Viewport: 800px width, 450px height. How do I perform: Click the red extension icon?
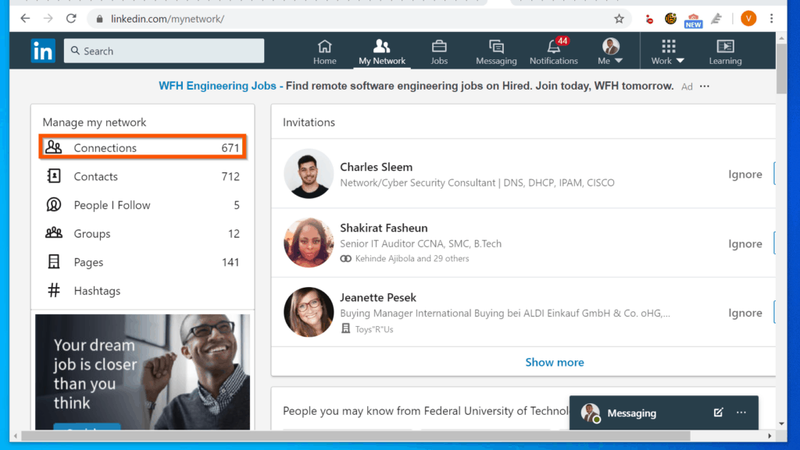649,19
